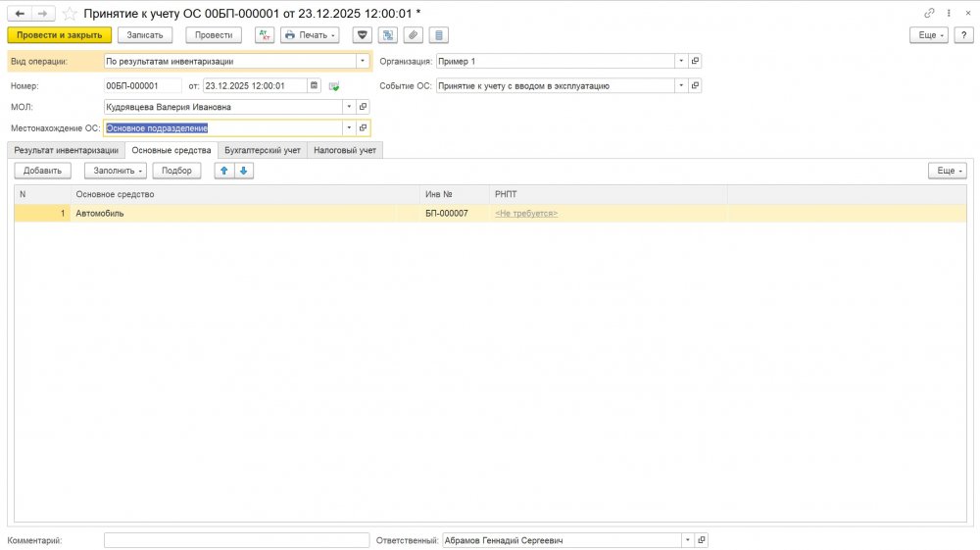Click the document posted status icon beside date
The height and width of the screenshot is (550, 980).
point(334,86)
